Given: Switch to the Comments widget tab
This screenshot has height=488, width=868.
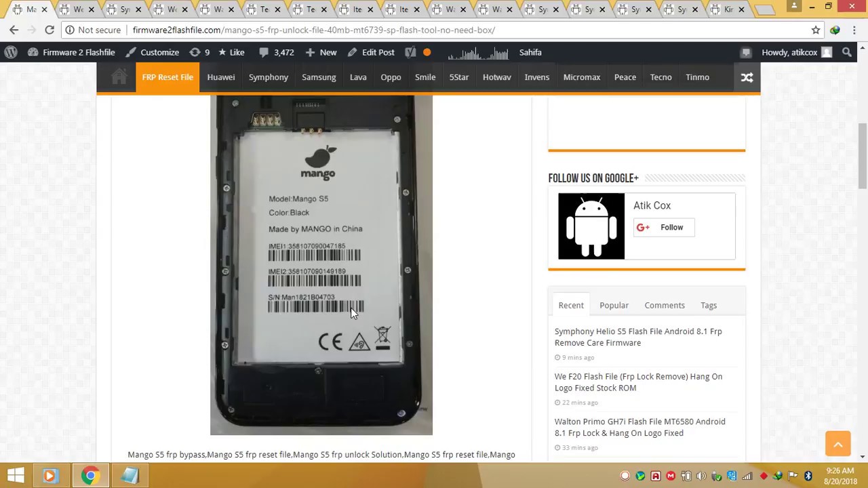Looking at the screenshot, I should tap(665, 306).
